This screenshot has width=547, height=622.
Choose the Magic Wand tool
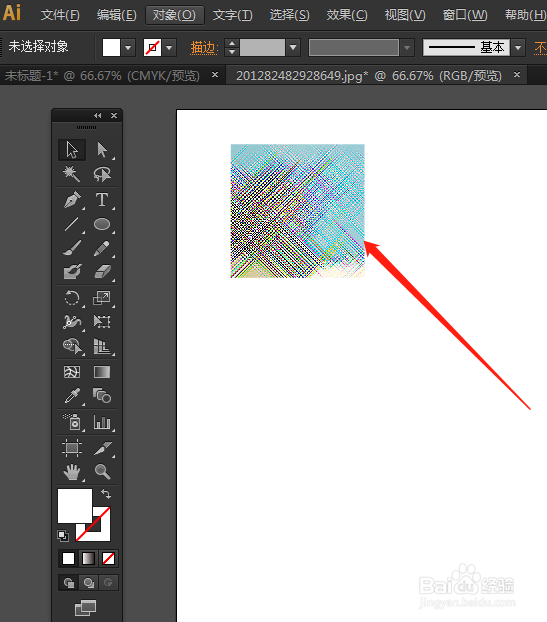[72, 174]
